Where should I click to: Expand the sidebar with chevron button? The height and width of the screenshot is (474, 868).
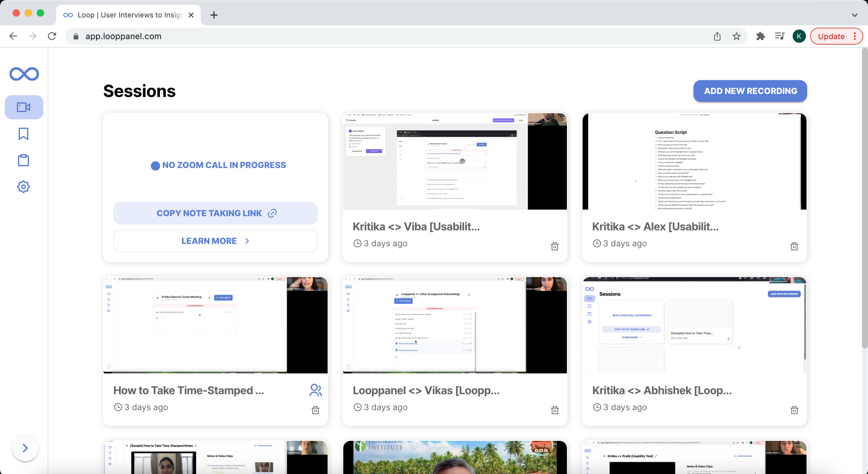point(25,448)
